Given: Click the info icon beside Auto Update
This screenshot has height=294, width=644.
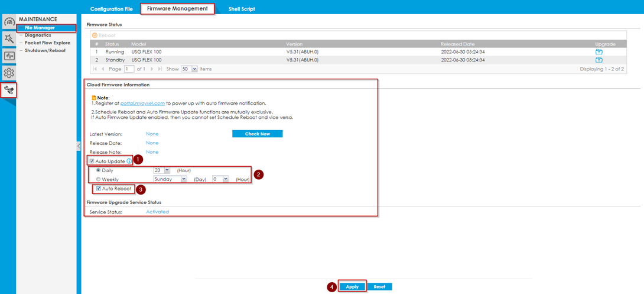Looking at the screenshot, I should tap(129, 161).
